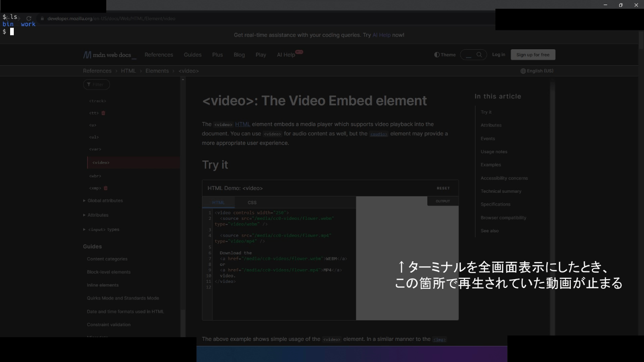Open the <u> element in sidebar
644x362 pixels.
pyautogui.click(x=92, y=125)
